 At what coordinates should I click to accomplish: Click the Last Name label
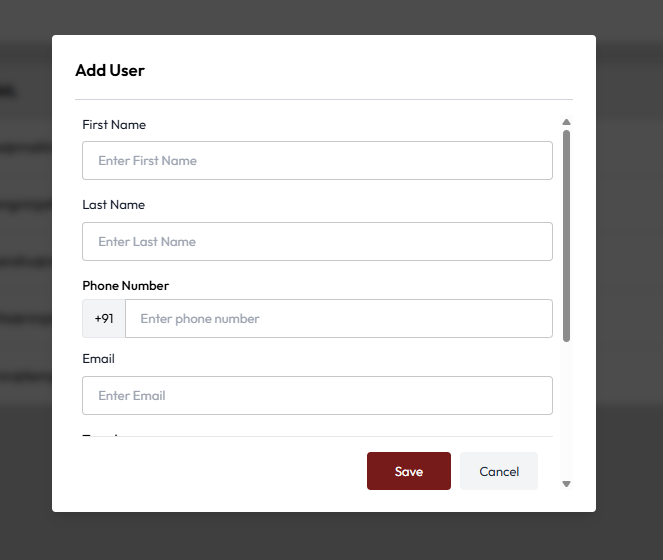tap(113, 205)
